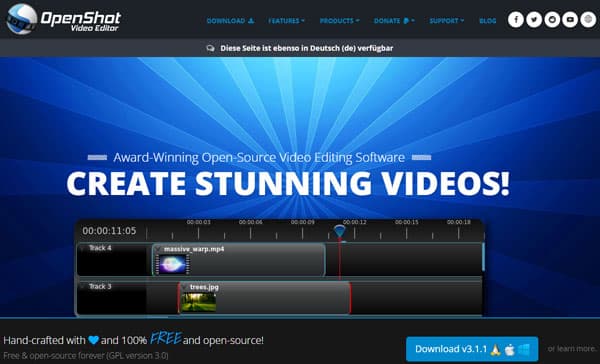Click the OpenShot Video Editor logo
This screenshot has height=364, width=600.
pos(64,19)
